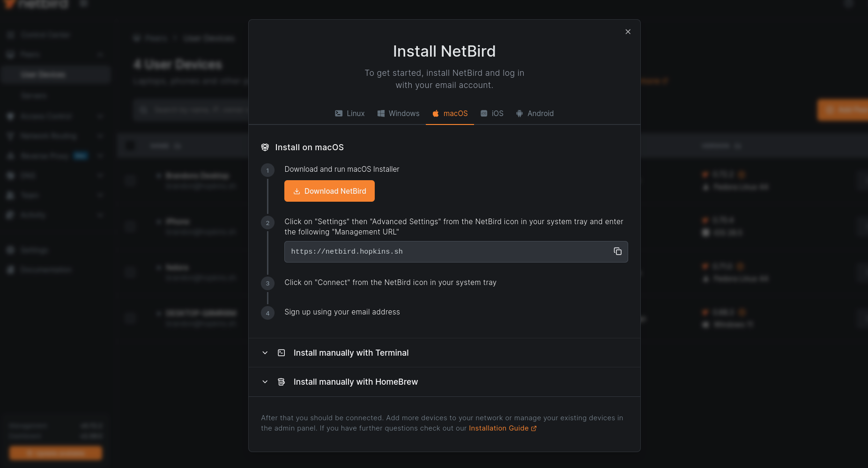The image size is (868, 468).
Task: Copy the Management URL with the copy icon
Action: coord(617,251)
